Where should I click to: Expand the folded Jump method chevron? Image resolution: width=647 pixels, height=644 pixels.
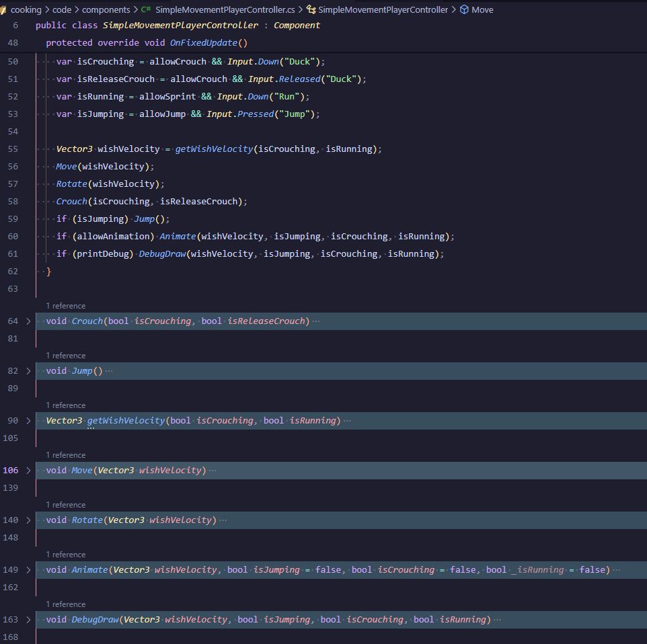28,371
